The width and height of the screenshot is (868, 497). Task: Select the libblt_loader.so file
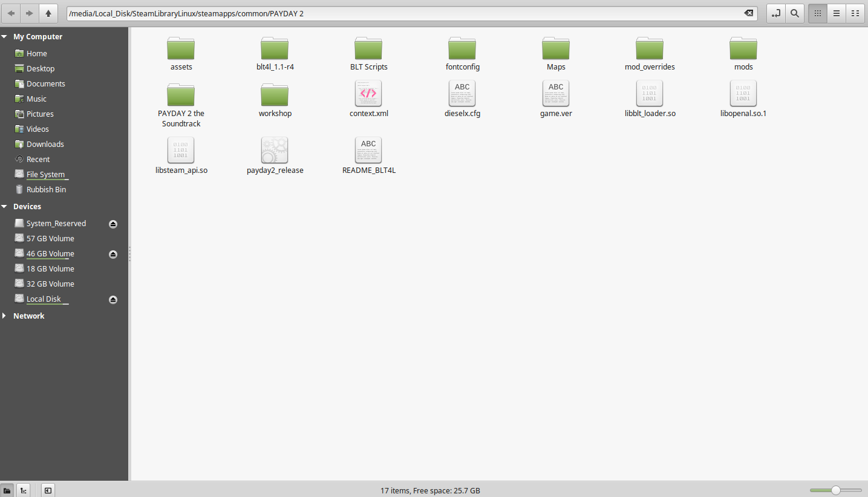pos(650,99)
